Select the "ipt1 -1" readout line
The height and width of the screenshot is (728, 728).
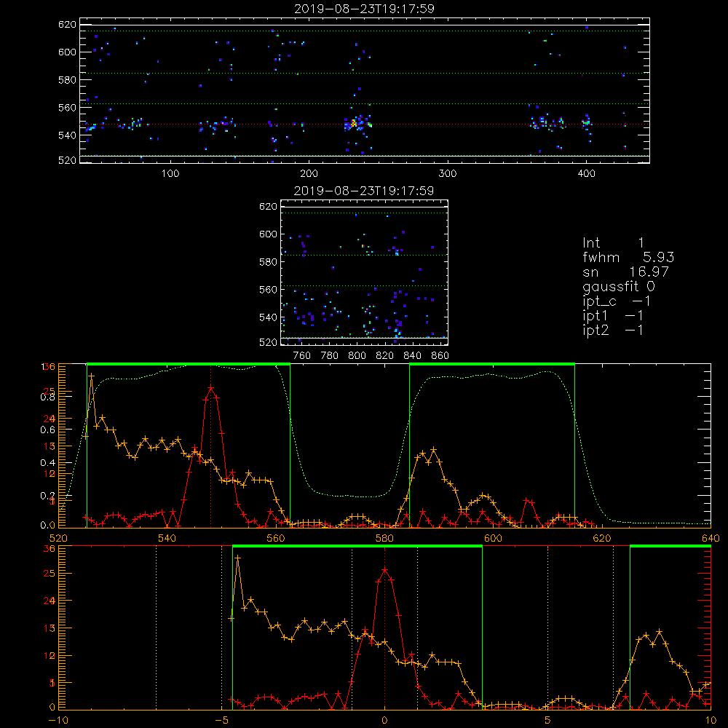613,315
